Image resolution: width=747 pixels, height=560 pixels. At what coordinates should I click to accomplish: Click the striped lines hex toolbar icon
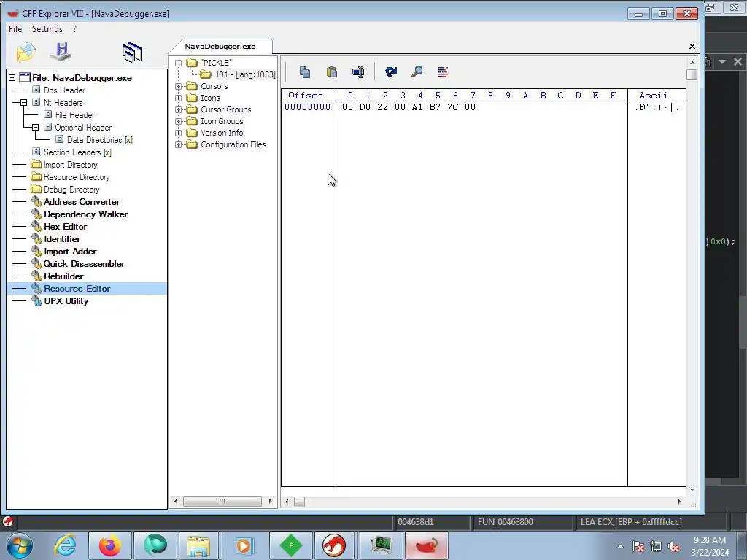pos(443,72)
